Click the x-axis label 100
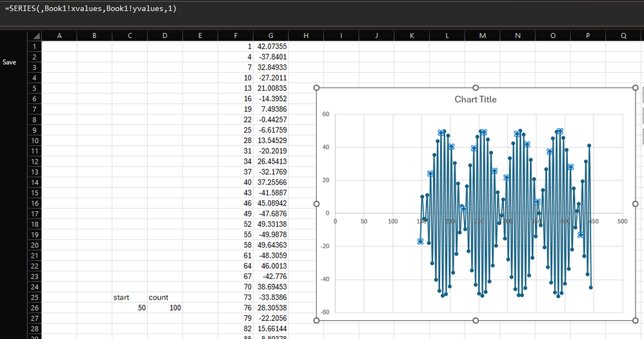Screen dimensions: 644x339 [392, 221]
